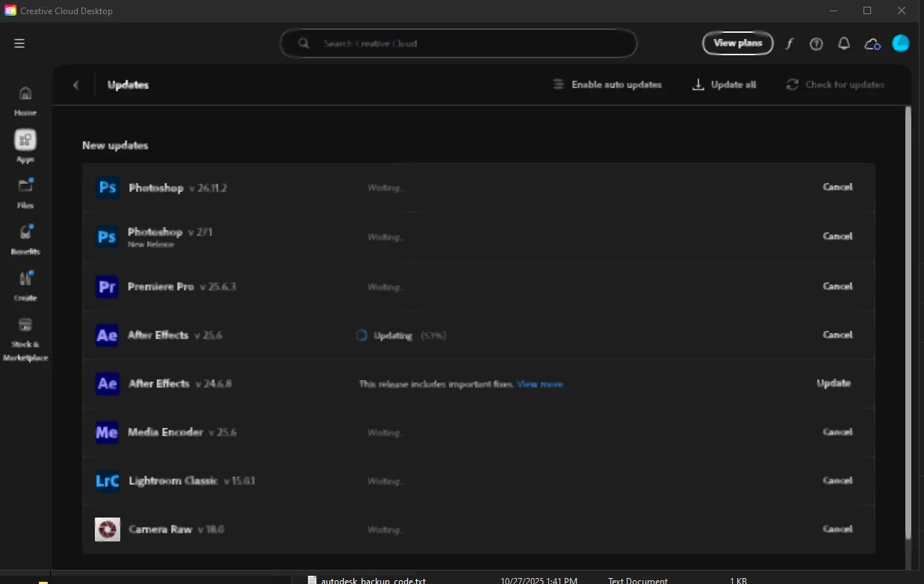This screenshot has width=924, height=584.
Task: Click '10/27/2025 1:41 PM' date in background window
Action: [539, 580]
